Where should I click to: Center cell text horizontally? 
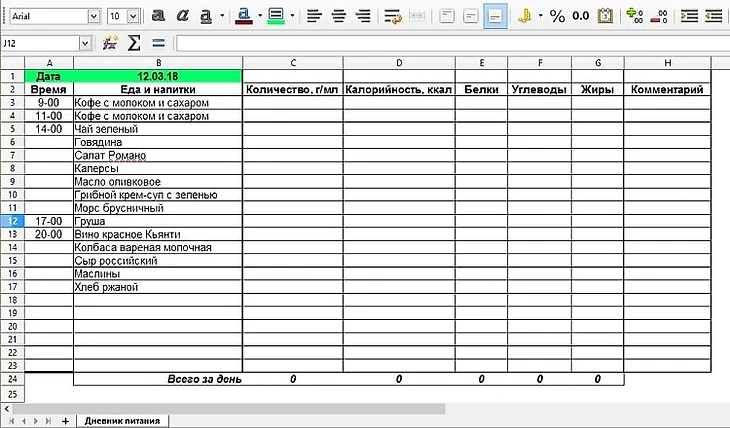pyautogui.click(x=338, y=16)
